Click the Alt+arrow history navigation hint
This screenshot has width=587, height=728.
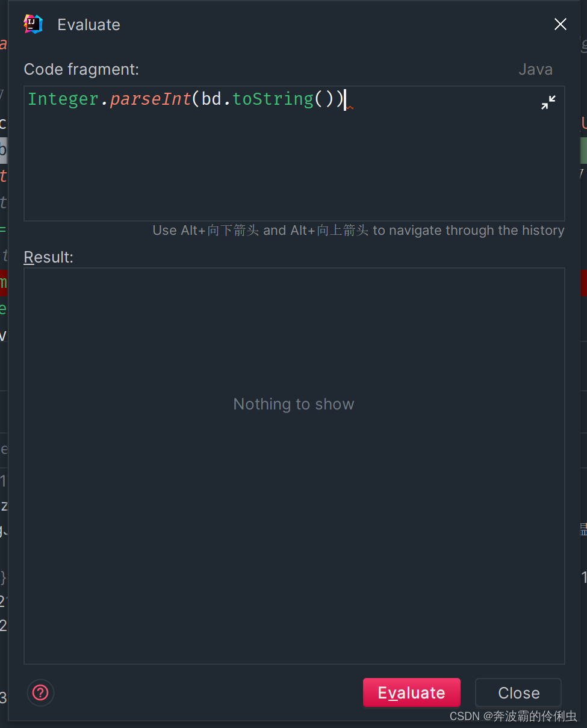358,231
